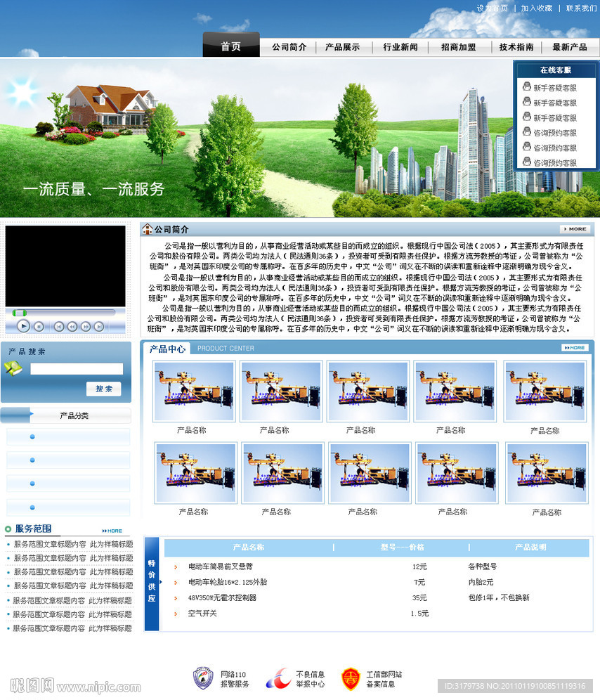Click inside the product search input field
The image size is (600, 700).
77,369
